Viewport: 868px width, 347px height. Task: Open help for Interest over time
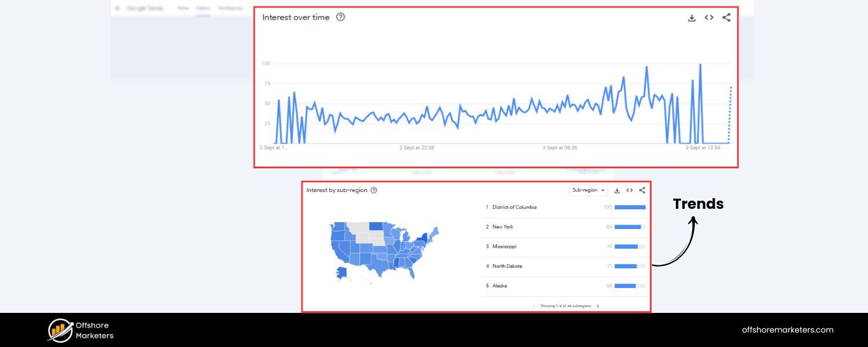[340, 17]
